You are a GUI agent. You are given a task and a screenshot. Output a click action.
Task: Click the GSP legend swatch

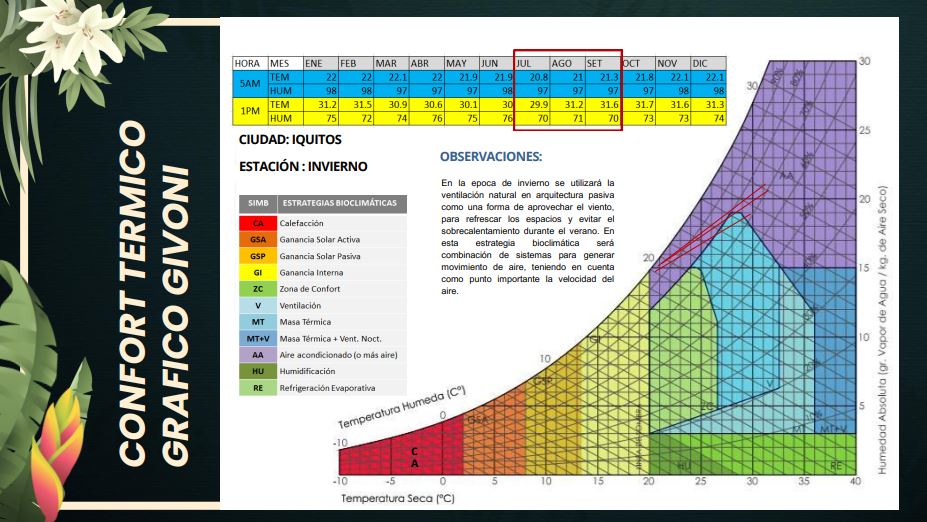(258, 256)
